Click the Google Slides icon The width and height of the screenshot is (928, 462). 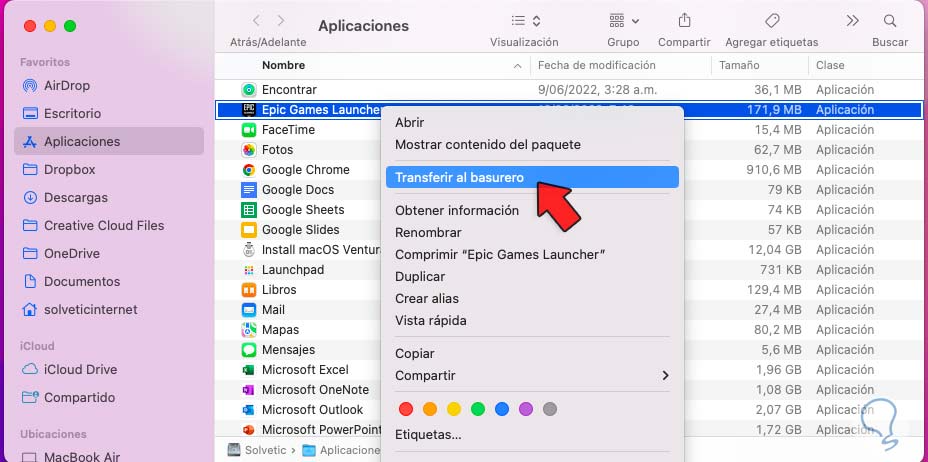coord(249,230)
